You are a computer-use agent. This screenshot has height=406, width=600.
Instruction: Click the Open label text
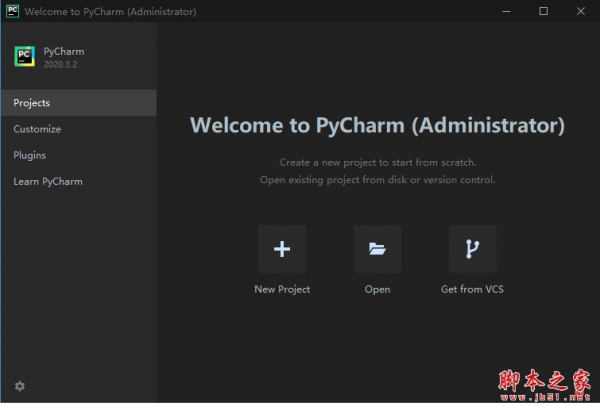(377, 289)
